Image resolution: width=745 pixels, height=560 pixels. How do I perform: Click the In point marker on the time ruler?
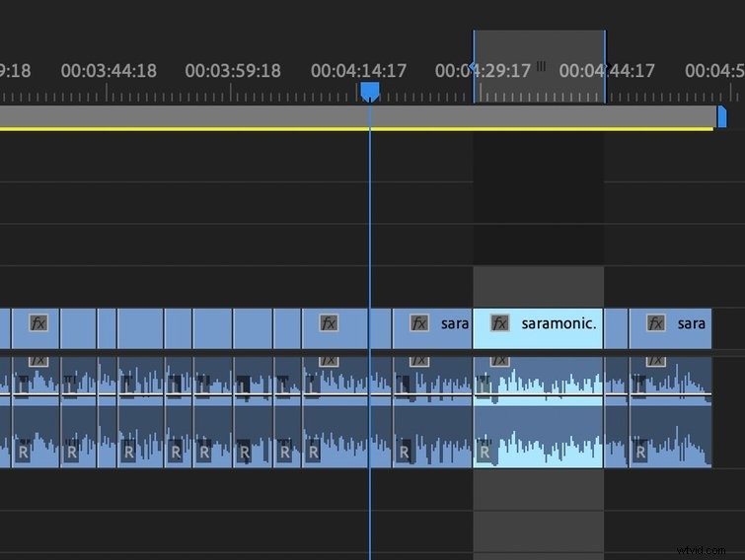point(473,66)
